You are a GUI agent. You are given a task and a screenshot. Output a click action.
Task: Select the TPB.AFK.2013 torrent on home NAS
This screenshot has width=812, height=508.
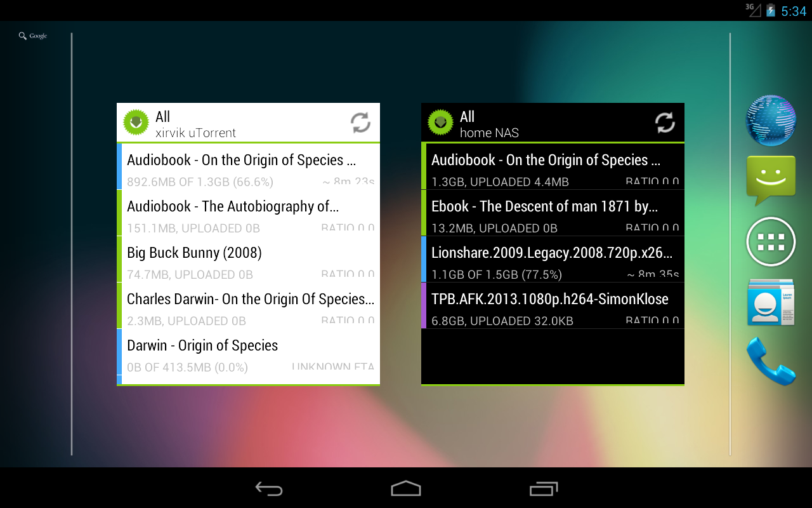tap(552, 307)
